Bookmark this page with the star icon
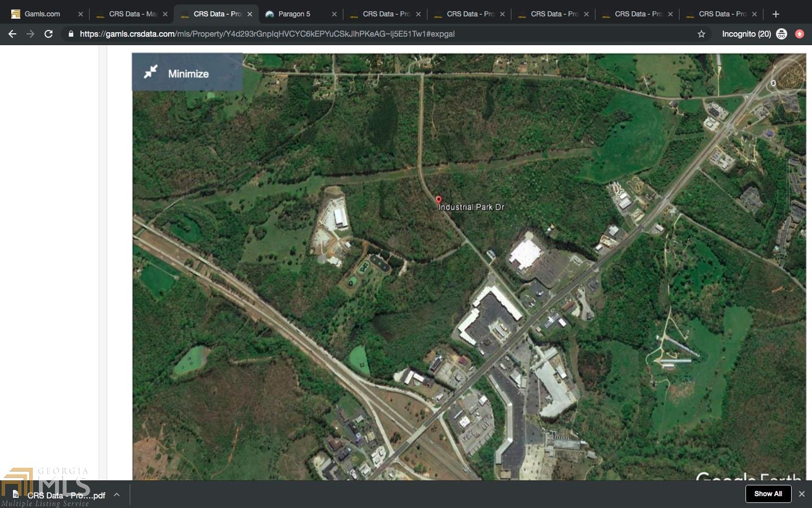This screenshot has height=508, width=812. (x=701, y=34)
